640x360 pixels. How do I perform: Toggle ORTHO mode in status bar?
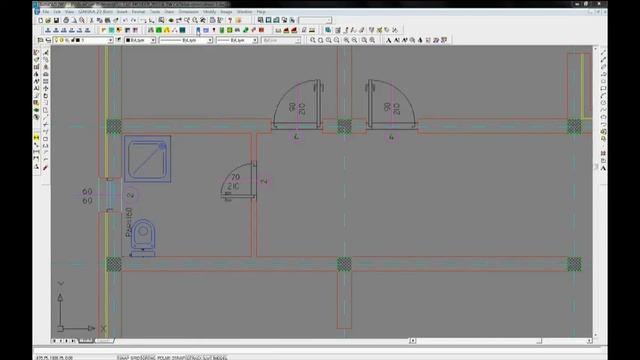(x=148, y=358)
